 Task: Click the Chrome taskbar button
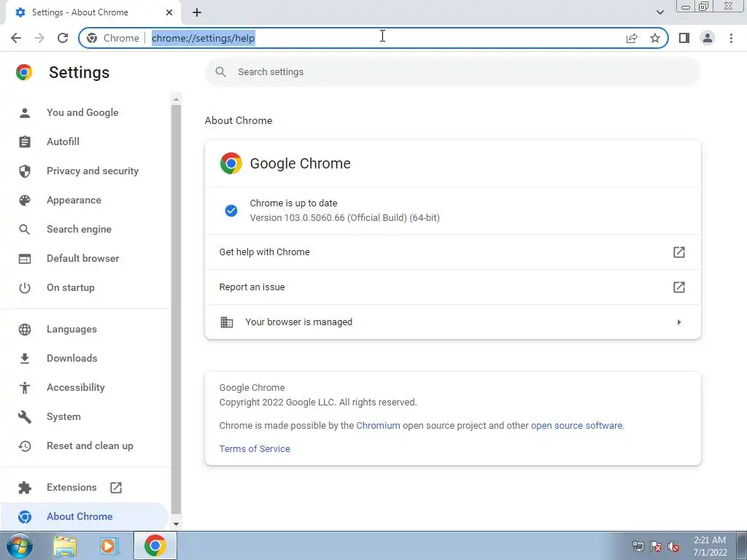(x=155, y=545)
